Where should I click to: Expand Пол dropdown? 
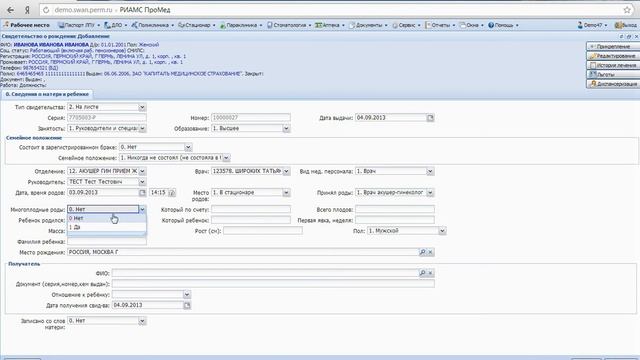point(442,231)
